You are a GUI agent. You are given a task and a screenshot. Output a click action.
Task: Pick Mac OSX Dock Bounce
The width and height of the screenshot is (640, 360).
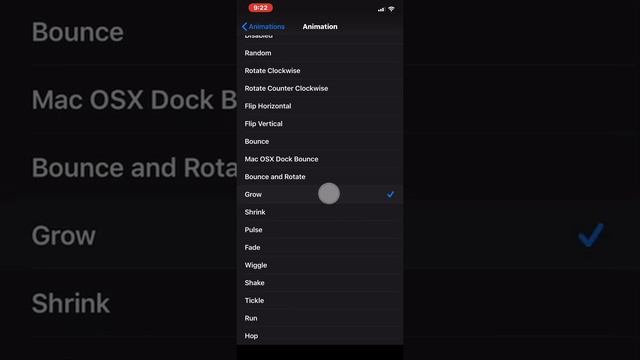click(320, 159)
